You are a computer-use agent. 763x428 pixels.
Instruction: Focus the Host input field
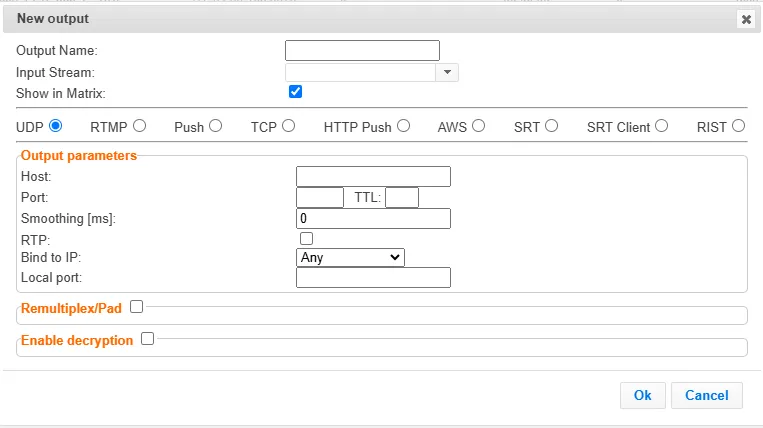(373, 177)
